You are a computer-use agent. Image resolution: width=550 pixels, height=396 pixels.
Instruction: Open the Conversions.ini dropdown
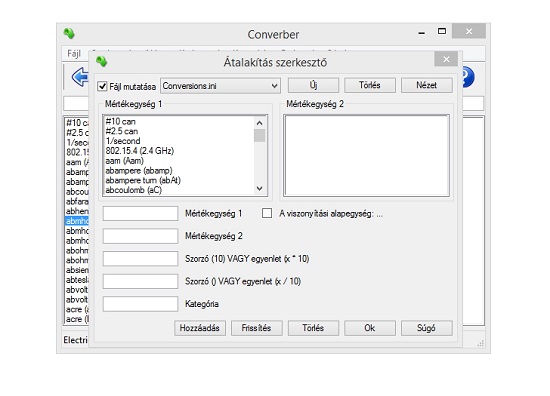coord(220,86)
